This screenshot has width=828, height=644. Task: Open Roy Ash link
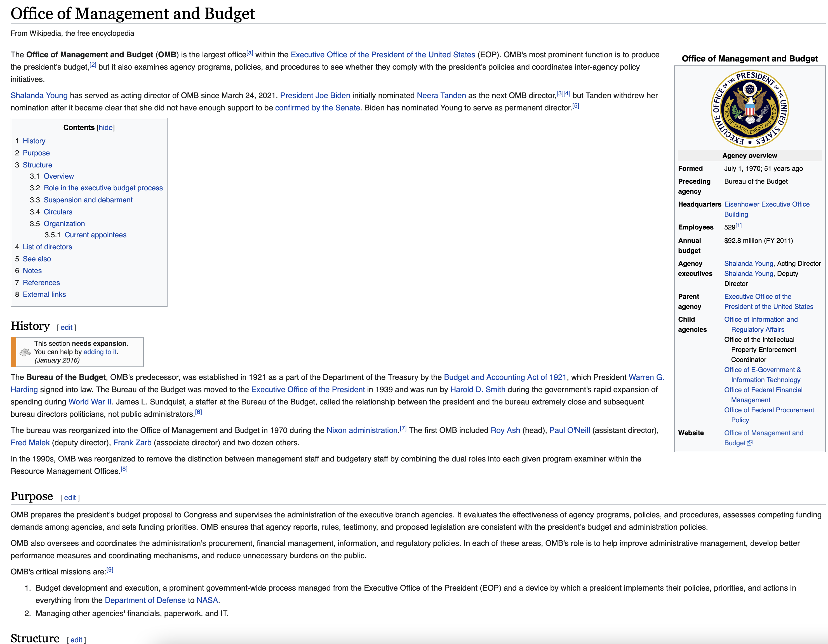505,430
